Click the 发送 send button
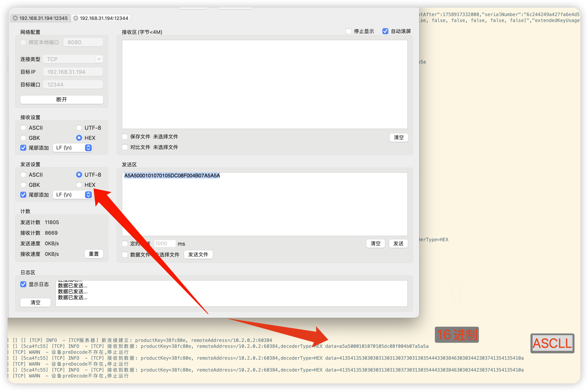This screenshot has height=391, width=588. (x=398, y=243)
